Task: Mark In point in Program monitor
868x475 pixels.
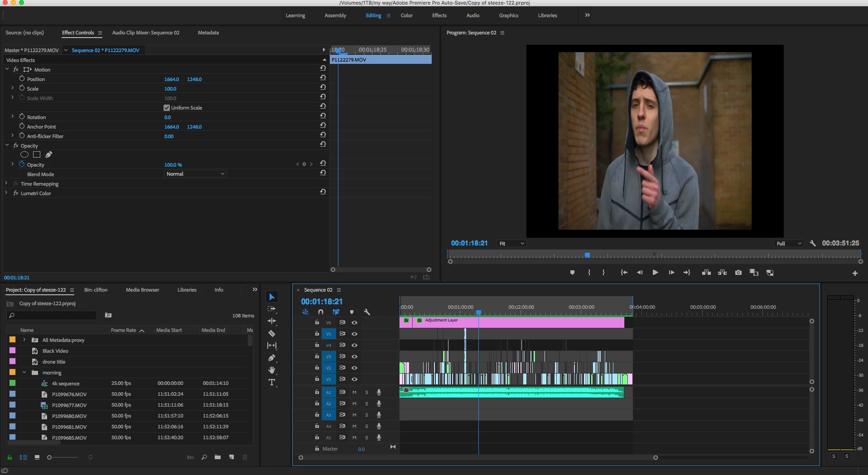Action: click(589, 273)
